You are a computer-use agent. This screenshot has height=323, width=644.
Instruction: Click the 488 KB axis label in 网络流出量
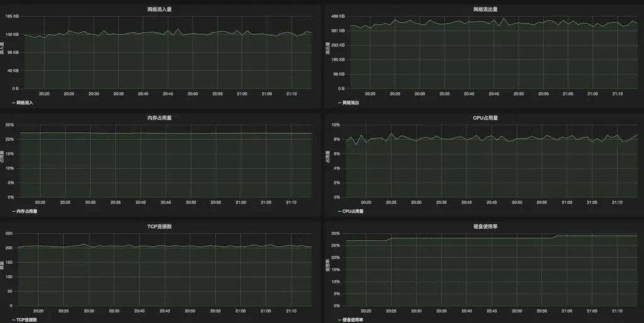(338, 16)
